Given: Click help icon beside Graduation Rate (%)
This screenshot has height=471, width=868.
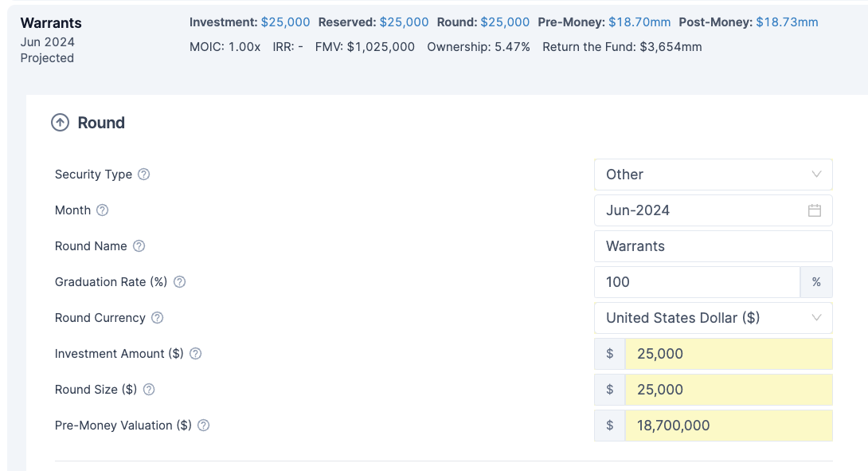Looking at the screenshot, I should coord(179,282).
